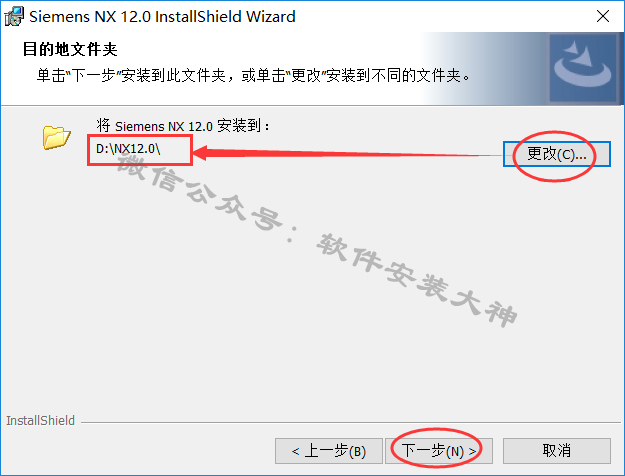Click the Siemens NX 12.0 InstallShield Wizard title
625x476 pixels.
point(162,17)
